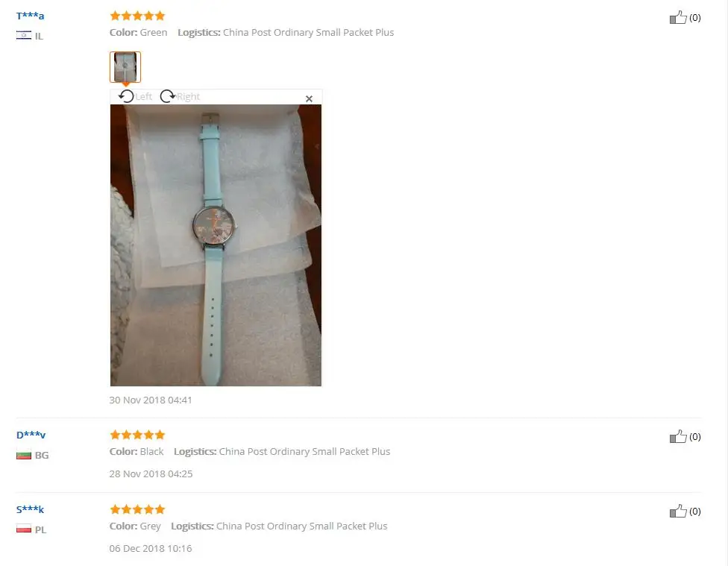Click D***v's five-star rating
Screen dimensions: 728x566
pyautogui.click(x=137, y=435)
